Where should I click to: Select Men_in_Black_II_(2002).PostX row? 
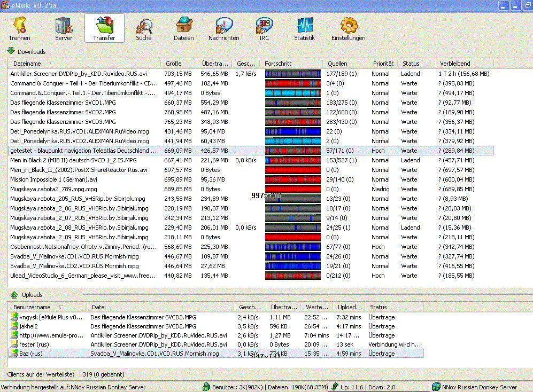(251, 170)
